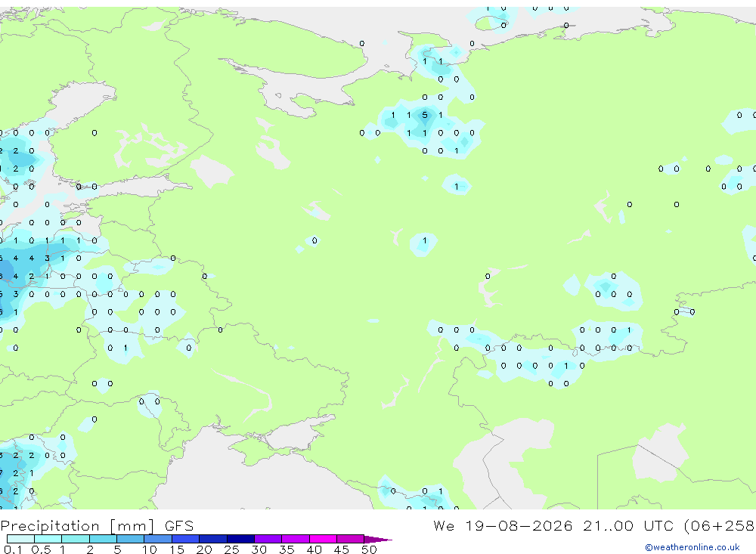Image resolution: width=756 pixels, height=554 pixels.
Task: Click the 'Precipitation [mm] GFS' title text
Action: tap(97, 526)
